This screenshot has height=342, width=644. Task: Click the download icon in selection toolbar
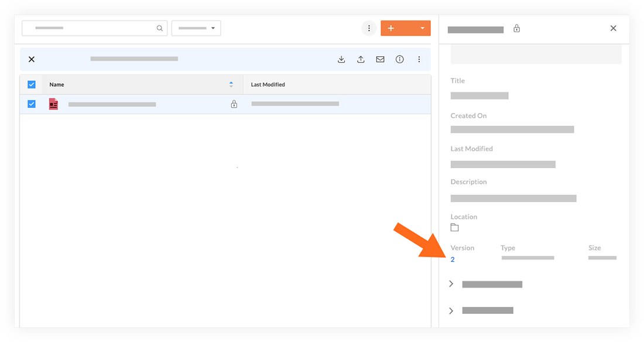[341, 59]
